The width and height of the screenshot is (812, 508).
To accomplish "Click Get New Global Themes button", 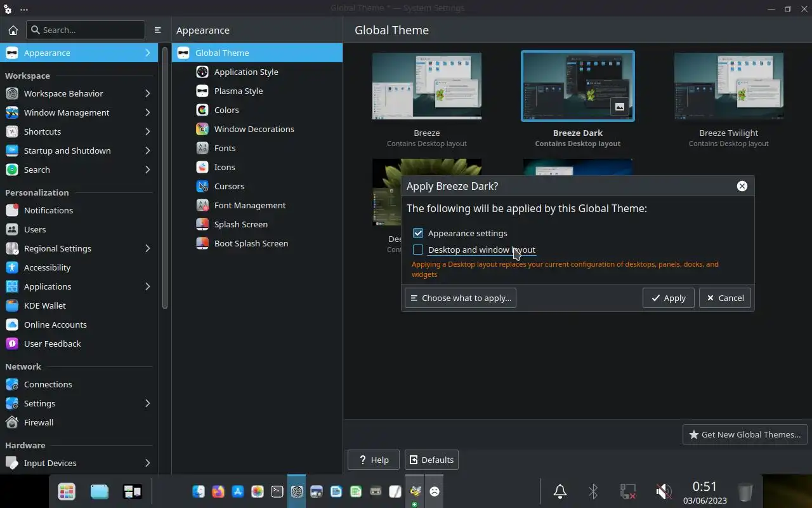I will pos(745,434).
